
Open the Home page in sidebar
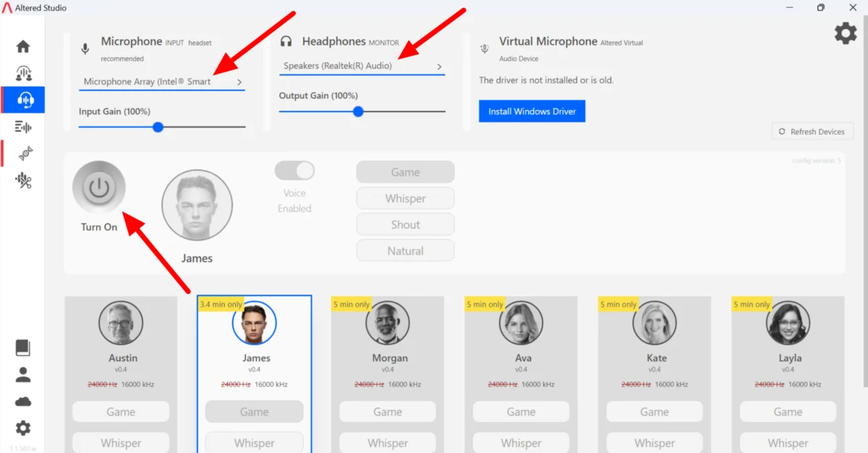(23, 46)
